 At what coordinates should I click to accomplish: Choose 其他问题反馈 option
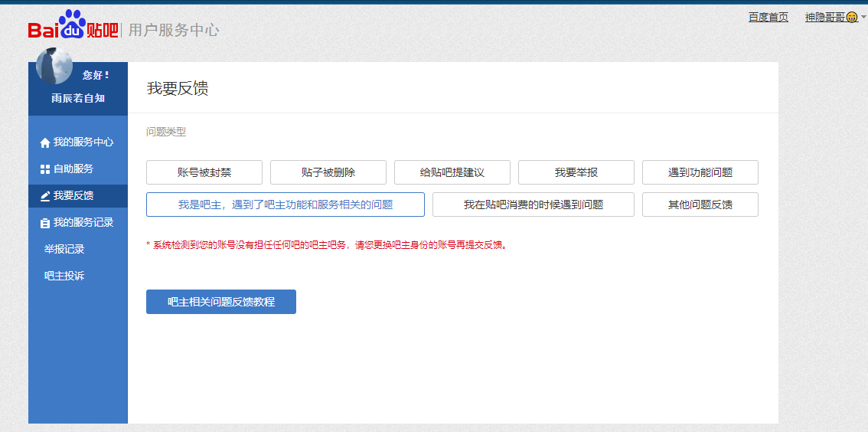700,205
